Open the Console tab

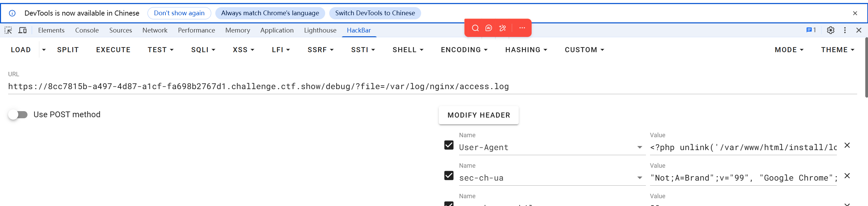point(87,30)
